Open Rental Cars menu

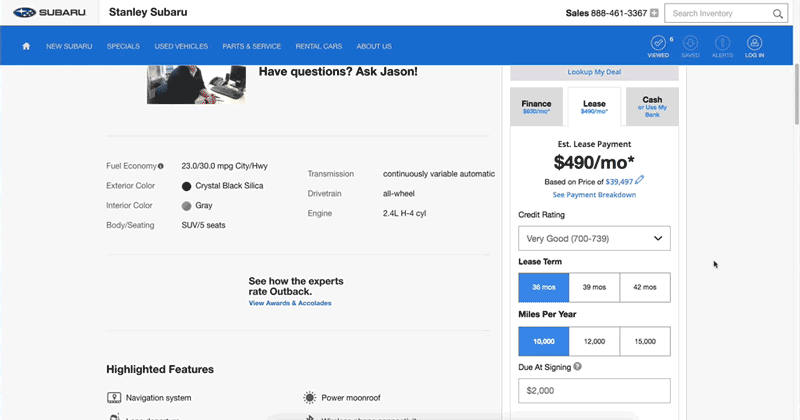point(319,46)
